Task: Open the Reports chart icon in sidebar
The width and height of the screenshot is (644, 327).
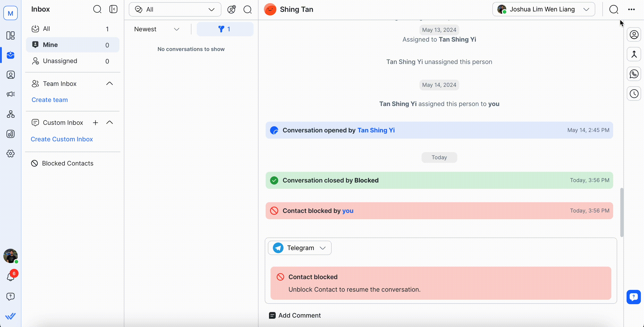Action: point(11,134)
